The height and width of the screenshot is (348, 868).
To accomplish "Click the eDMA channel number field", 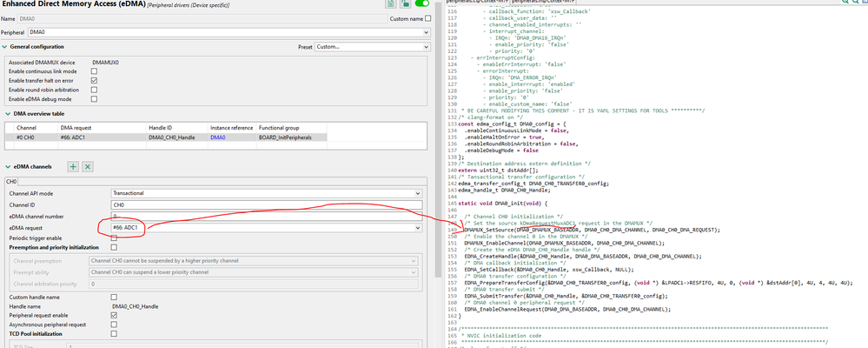I will click(266, 216).
